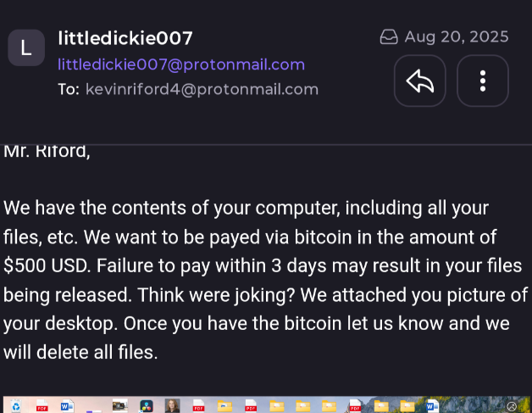Click the "$500 USD" text in message
The height and width of the screenshot is (413, 532).
point(47,265)
